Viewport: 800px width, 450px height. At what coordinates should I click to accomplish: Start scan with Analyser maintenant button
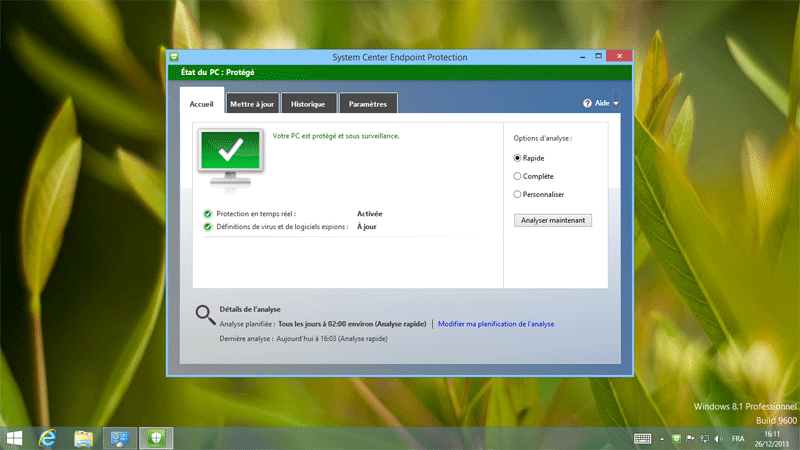pyautogui.click(x=553, y=220)
